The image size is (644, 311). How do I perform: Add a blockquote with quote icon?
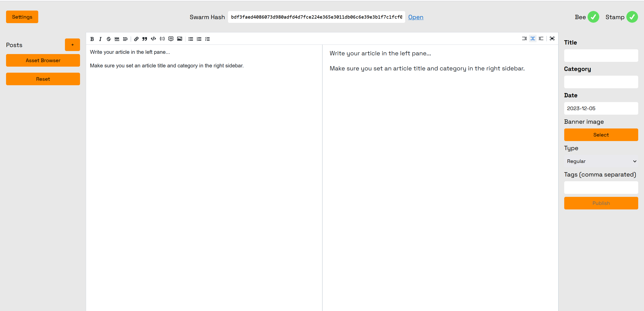[x=144, y=39]
